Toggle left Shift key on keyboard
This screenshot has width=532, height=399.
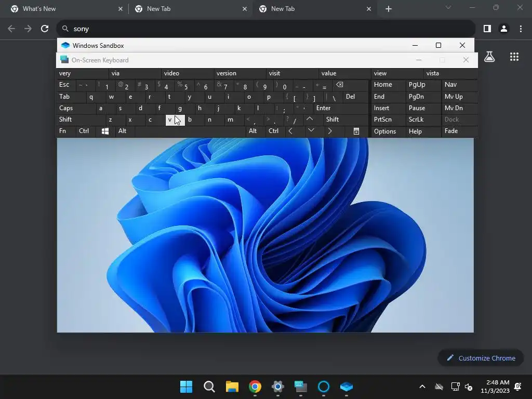[x=81, y=119]
